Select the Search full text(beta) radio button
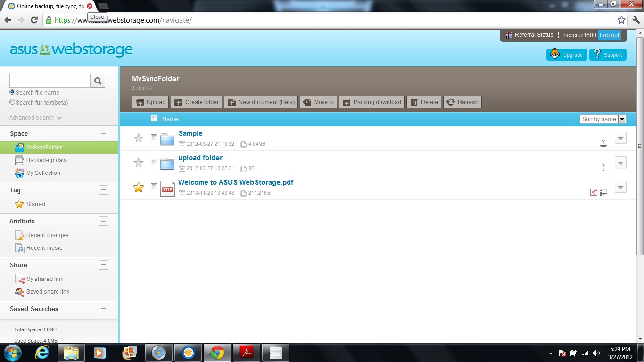The height and width of the screenshot is (362, 644). [12, 102]
